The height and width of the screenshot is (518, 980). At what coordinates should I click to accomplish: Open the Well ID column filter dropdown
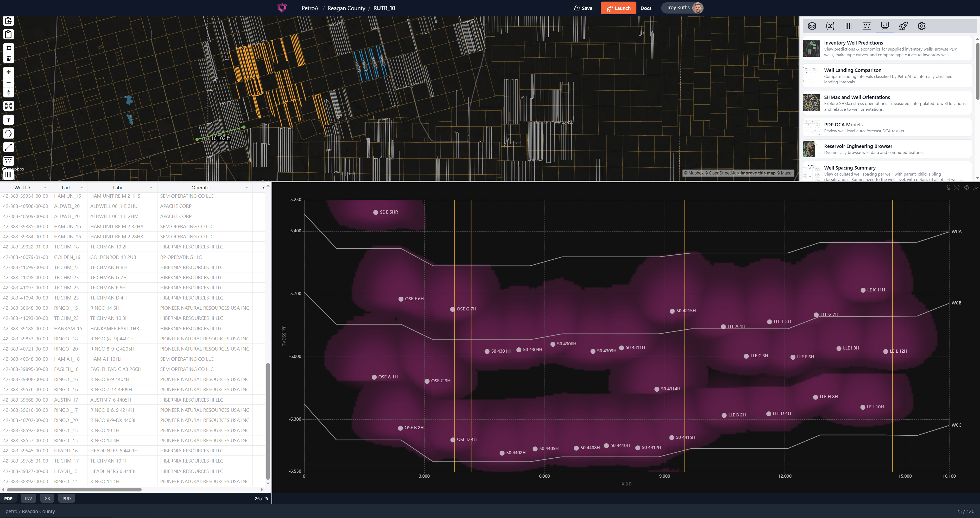tap(45, 187)
